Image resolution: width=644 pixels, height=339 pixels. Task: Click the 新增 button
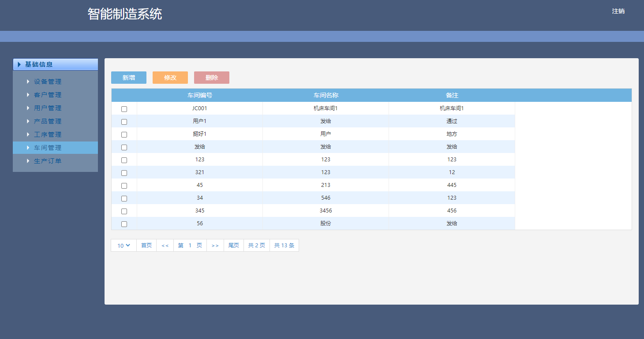click(129, 78)
